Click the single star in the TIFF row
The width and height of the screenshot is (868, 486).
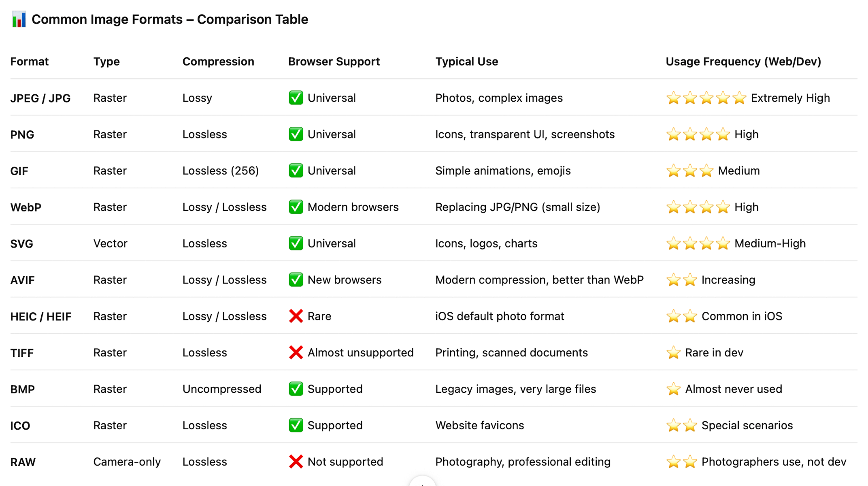click(x=673, y=352)
